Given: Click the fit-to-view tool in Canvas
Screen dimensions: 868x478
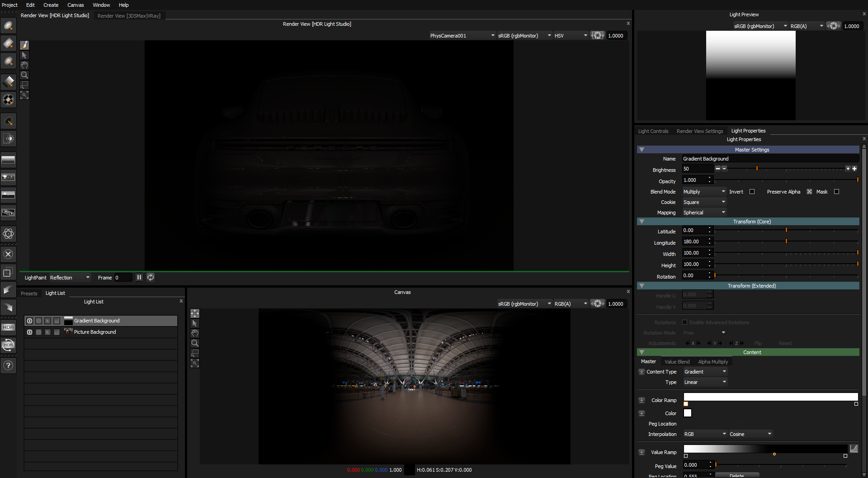Looking at the screenshot, I should (x=195, y=363).
